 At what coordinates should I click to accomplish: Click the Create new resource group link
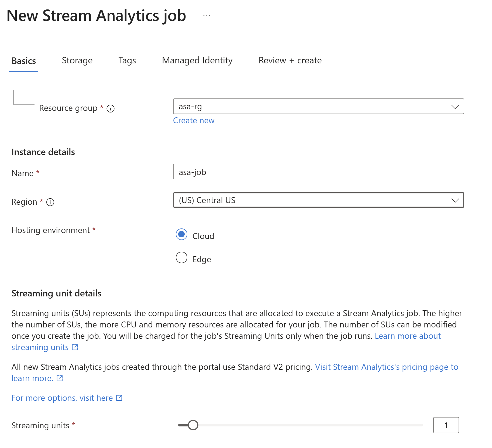pyautogui.click(x=194, y=121)
